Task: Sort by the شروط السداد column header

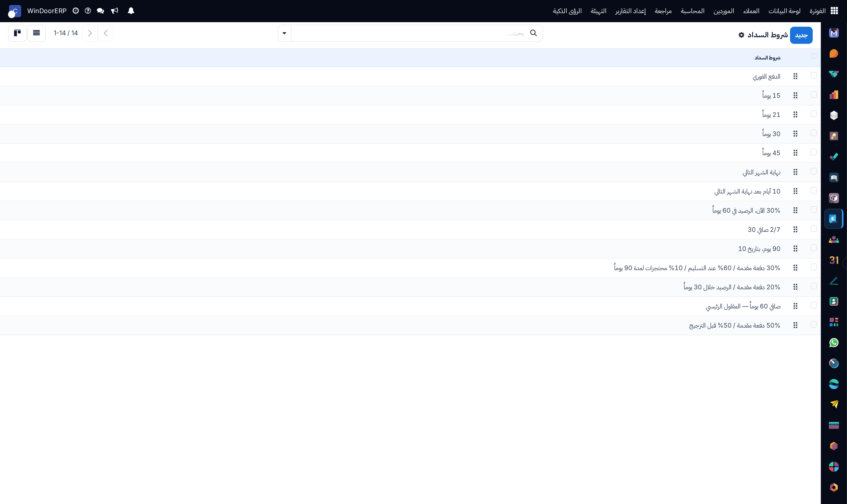Action: pos(768,58)
